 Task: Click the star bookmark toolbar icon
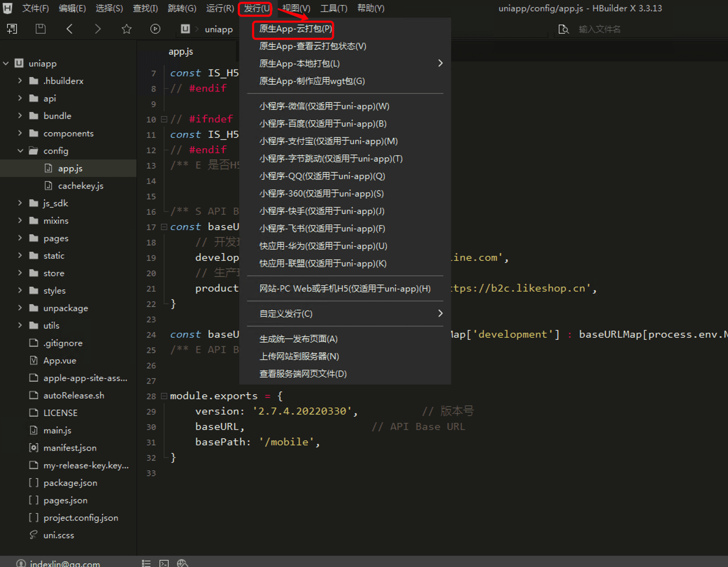(127, 29)
